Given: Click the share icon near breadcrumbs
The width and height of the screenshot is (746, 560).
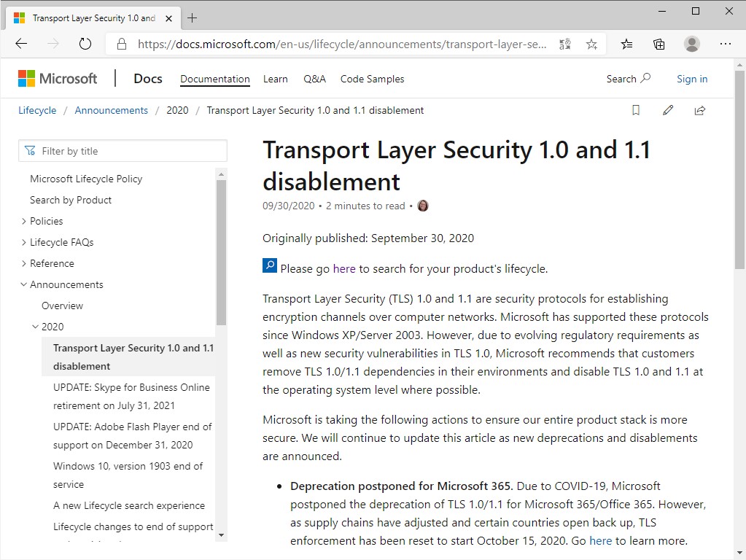Looking at the screenshot, I should tap(700, 111).
